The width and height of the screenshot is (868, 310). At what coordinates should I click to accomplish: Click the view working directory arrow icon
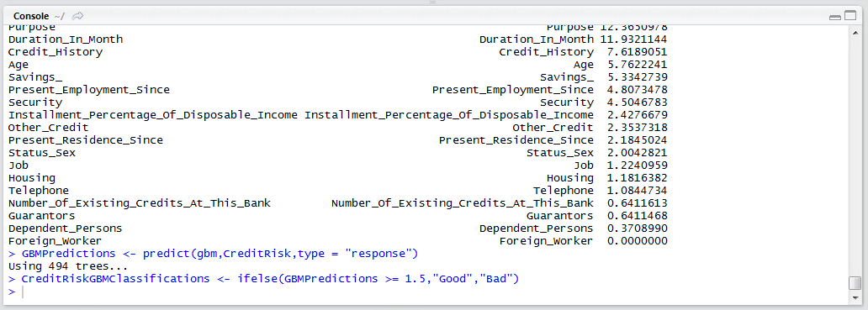(78, 16)
